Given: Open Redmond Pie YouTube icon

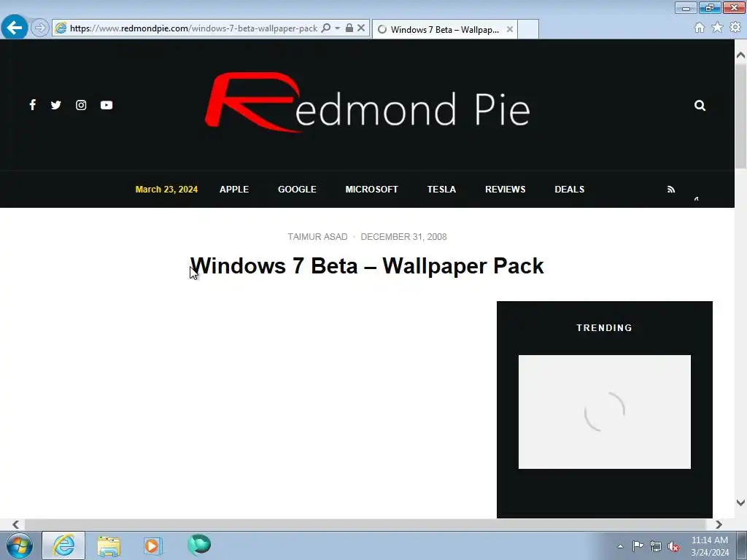Looking at the screenshot, I should tap(107, 105).
